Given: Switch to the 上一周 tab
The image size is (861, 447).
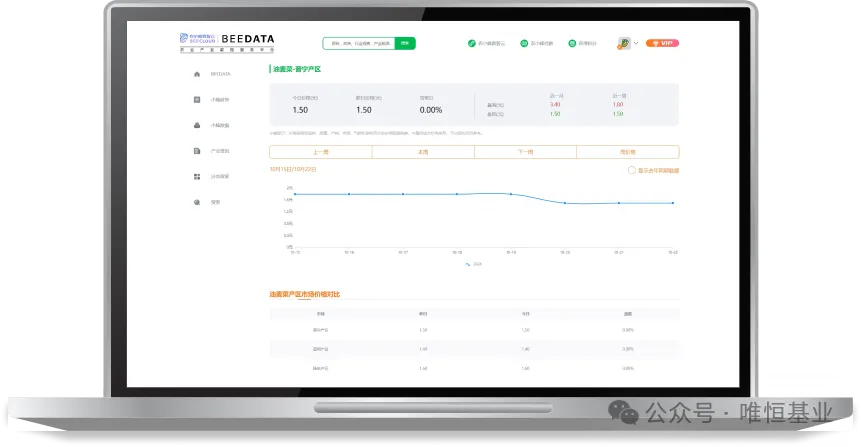Looking at the screenshot, I should (321, 152).
